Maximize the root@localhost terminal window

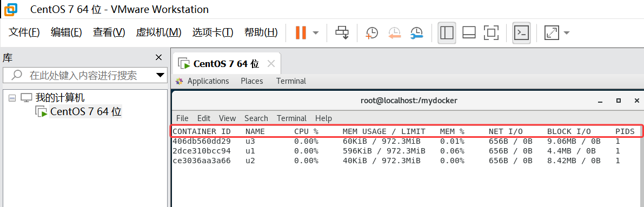619,101
